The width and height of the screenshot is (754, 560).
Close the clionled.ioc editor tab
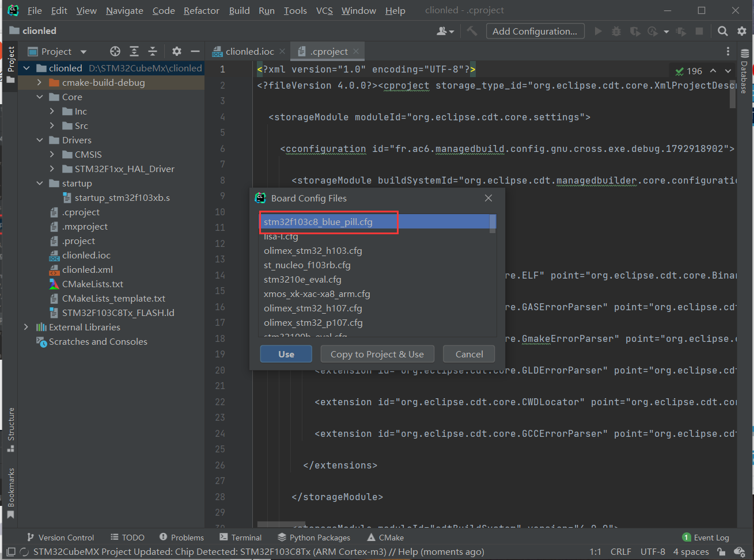point(282,51)
